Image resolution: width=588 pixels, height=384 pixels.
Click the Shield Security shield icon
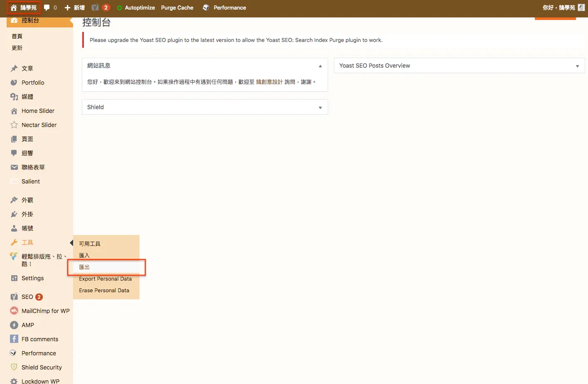[x=14, y=367]
